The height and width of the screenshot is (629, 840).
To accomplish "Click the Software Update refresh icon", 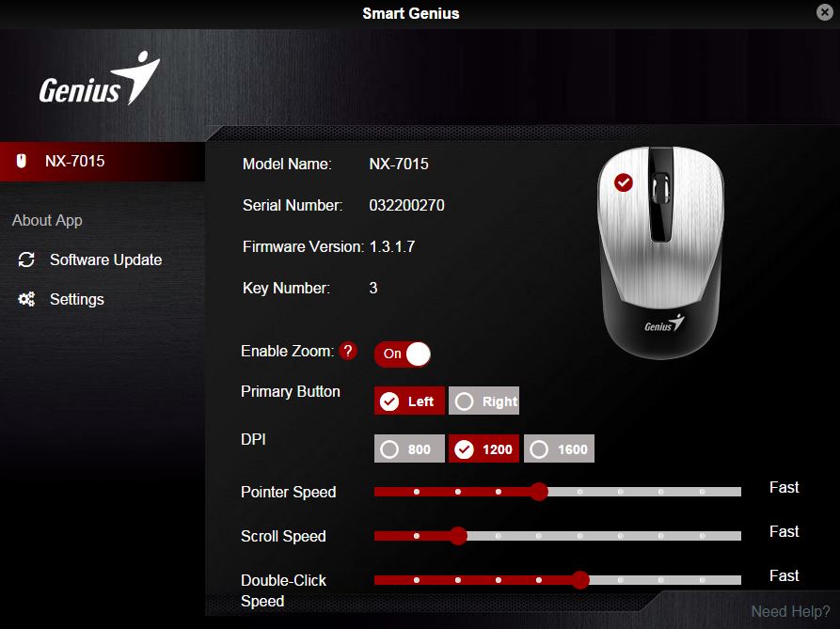I will [26, 259].
